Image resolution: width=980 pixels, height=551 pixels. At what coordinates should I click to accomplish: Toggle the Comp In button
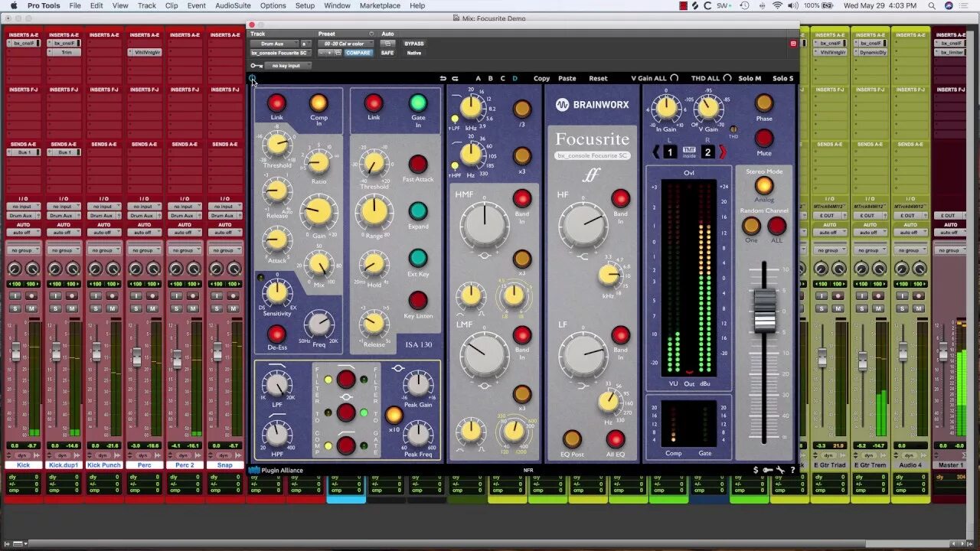point(318,103)
